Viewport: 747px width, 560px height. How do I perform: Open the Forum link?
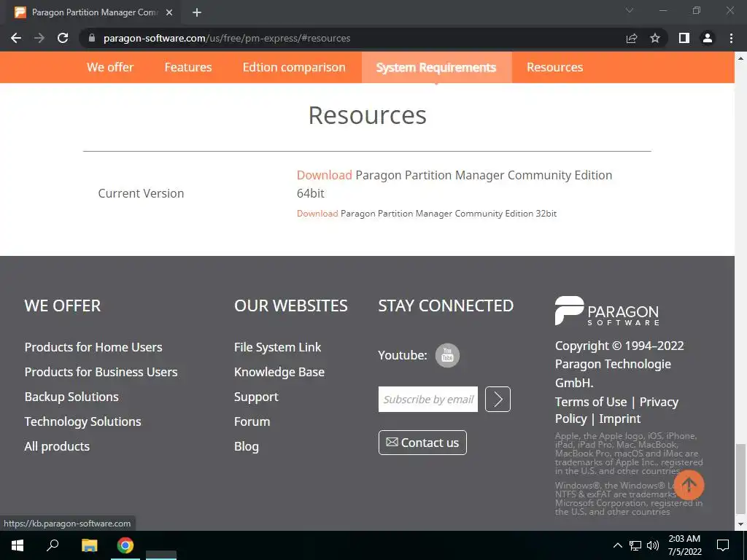[x=252, y=421]
